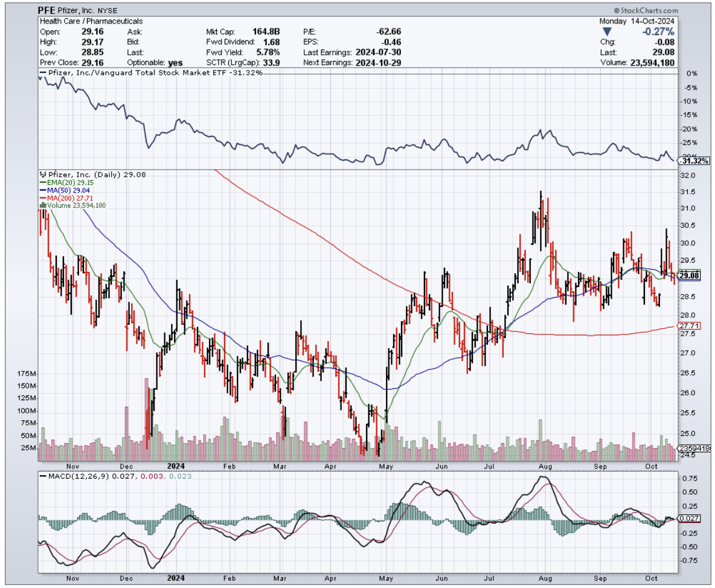This screenshot has height=588, width=715.
Task: Click the down-triangle price change indicator
Action: coord(607,31)
